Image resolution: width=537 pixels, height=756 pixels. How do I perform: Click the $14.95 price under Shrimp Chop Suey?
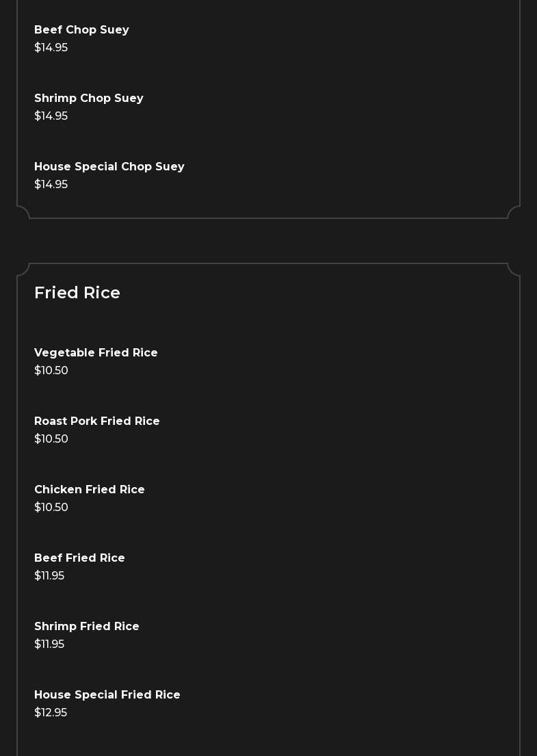click(x=51, y=116)
